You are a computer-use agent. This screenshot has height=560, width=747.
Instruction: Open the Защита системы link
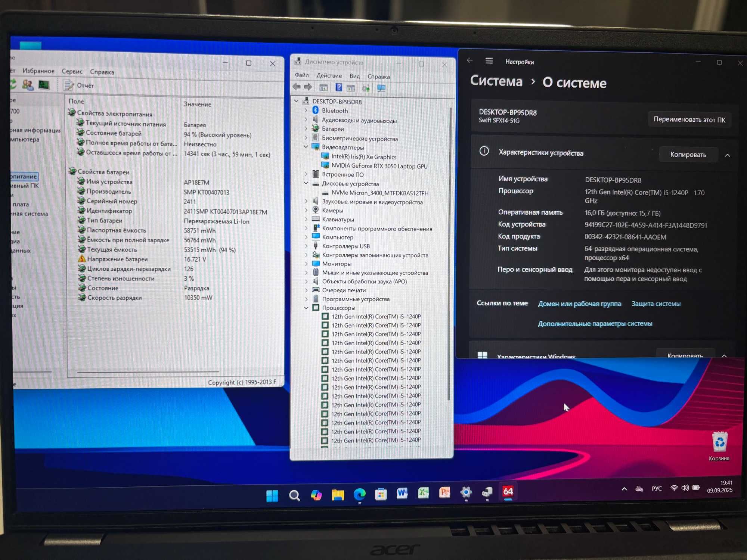(656, 304)
